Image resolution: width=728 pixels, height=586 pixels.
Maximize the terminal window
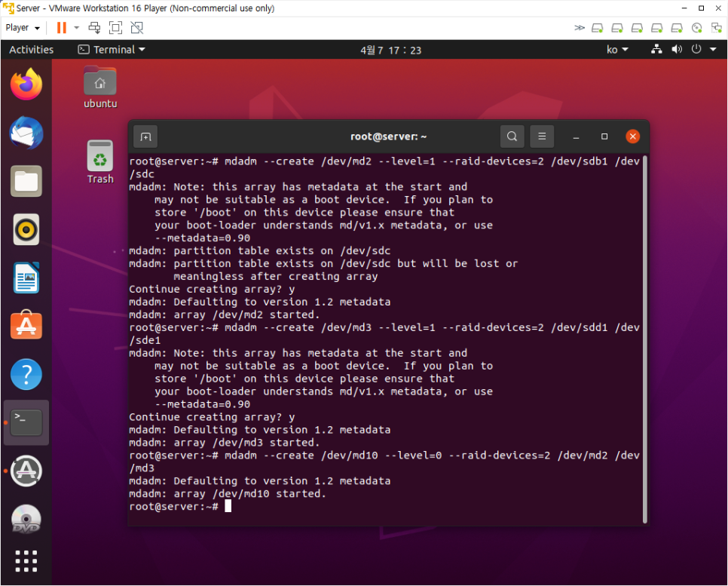604,137
